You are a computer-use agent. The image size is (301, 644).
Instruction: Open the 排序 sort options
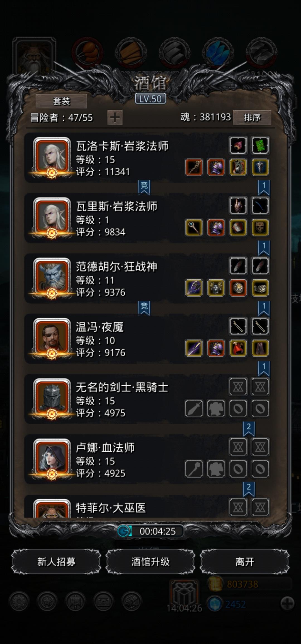click(252, 117)
